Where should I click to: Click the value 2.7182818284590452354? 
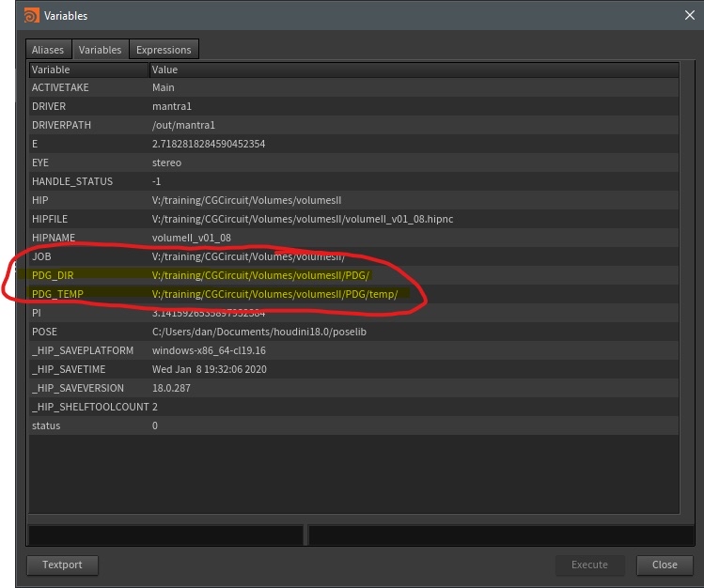pos(209,144)
